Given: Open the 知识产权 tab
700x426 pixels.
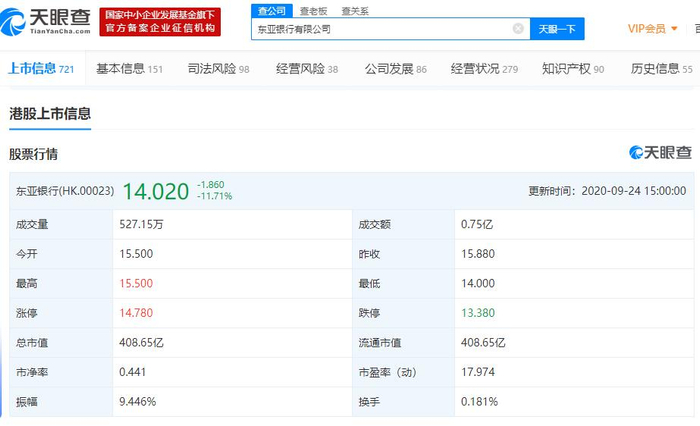Looking at the screenshot, I should 572,69.
